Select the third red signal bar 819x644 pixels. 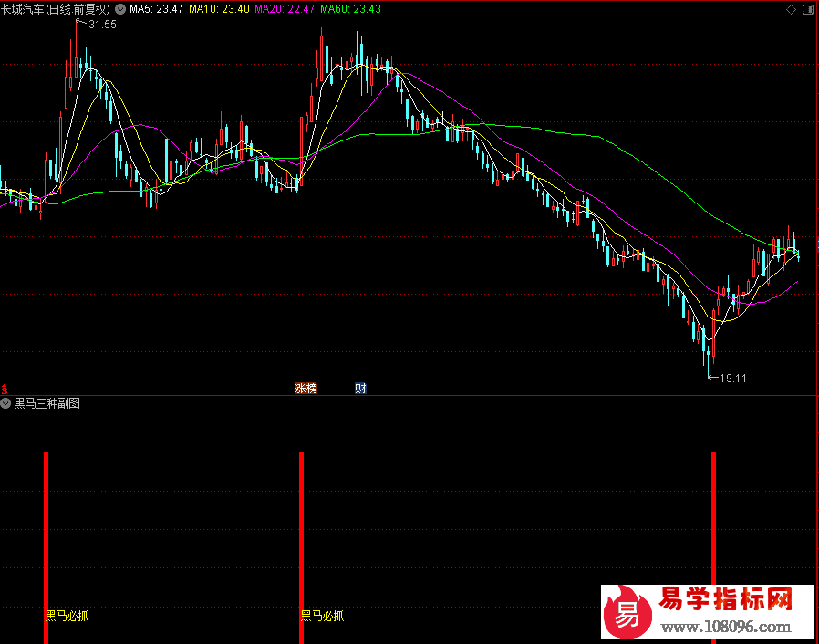pyautogui.click(x=714, y=518)
